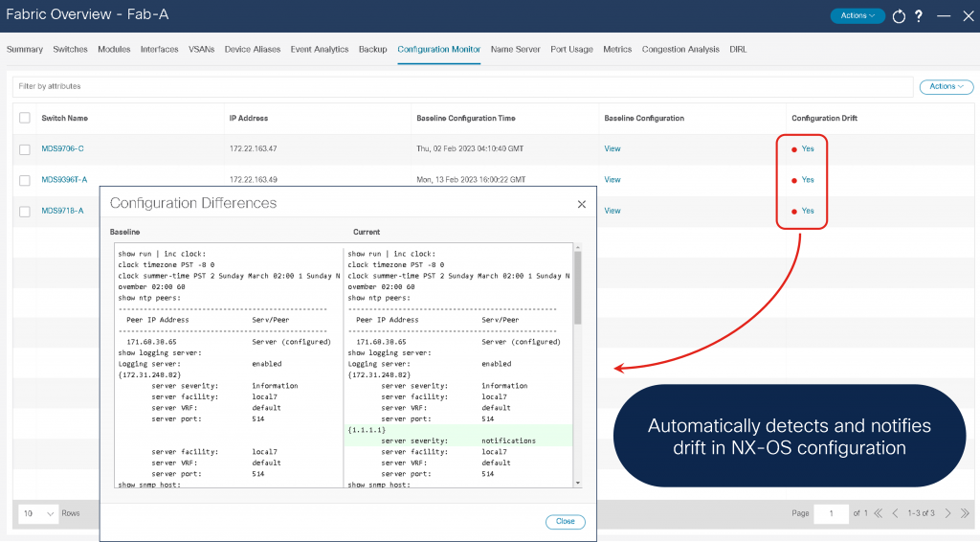Click the refresh icon in header
Viewport: 980px width, 542px height.
pyautogui.click(x=899, y=16)
